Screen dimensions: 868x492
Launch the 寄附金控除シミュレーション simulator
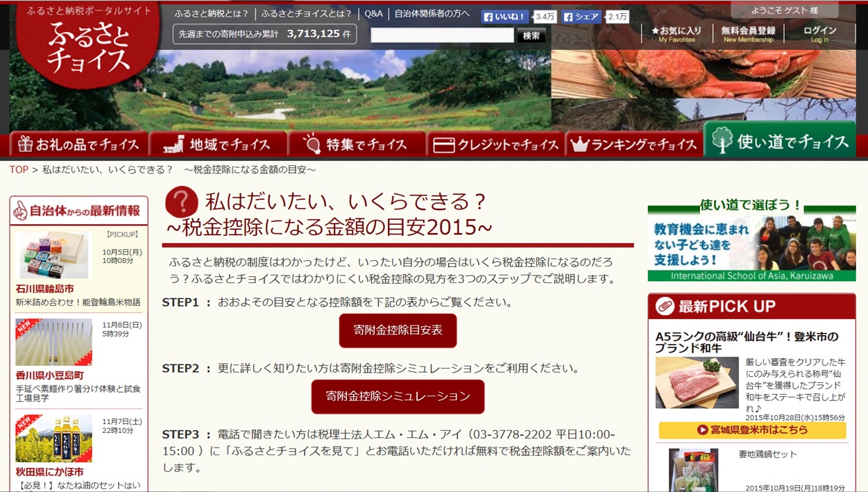point(397,397)
